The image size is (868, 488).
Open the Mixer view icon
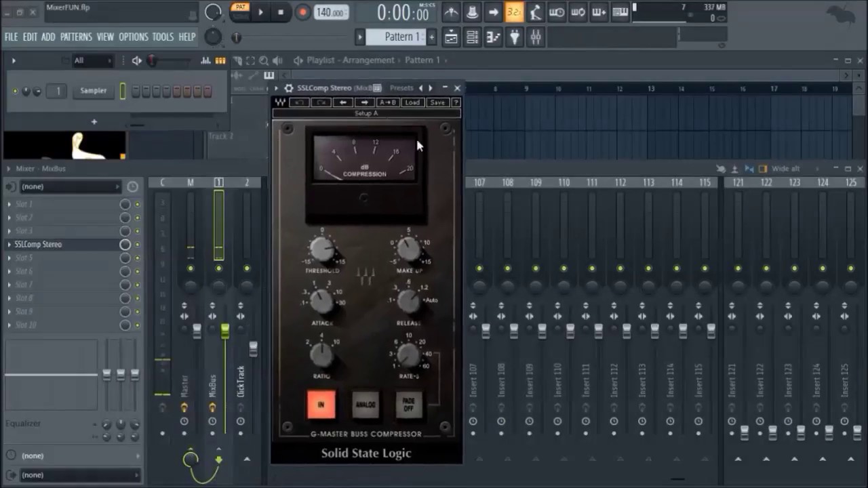tap(536, 37)
